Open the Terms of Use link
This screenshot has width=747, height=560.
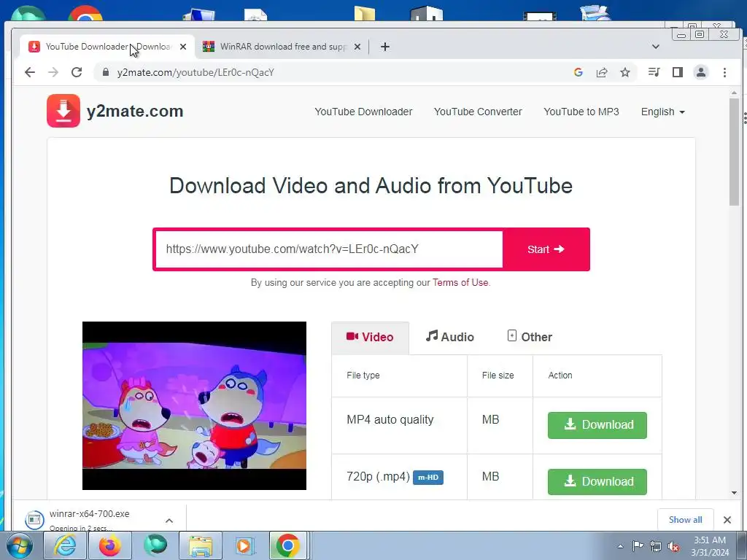460,282
